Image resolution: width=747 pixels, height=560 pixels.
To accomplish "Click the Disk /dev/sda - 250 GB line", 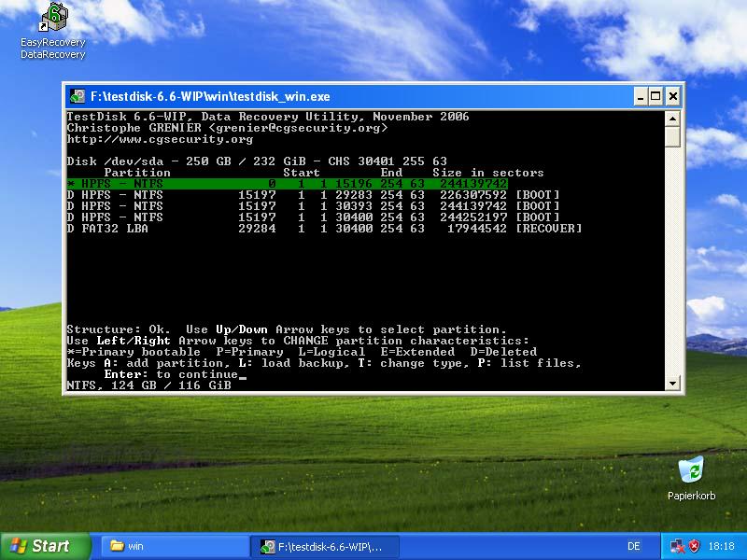I will [x=257, y=161].
